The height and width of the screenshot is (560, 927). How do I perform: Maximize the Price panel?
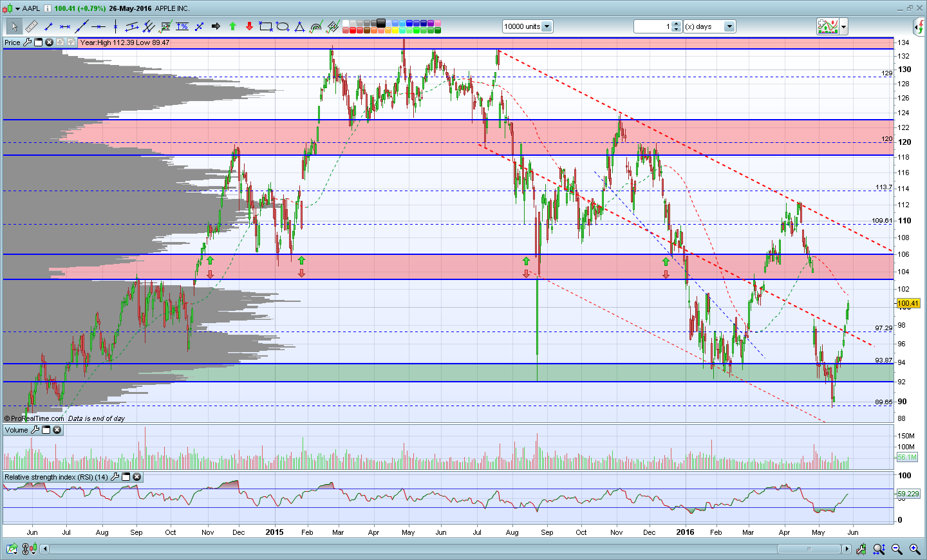click(38, 42)
